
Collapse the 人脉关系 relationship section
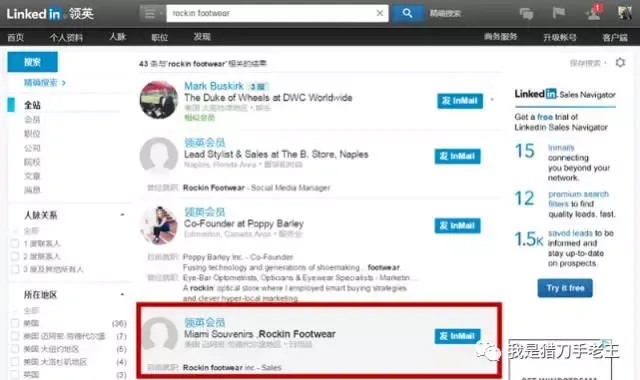(x=122, y=215)
